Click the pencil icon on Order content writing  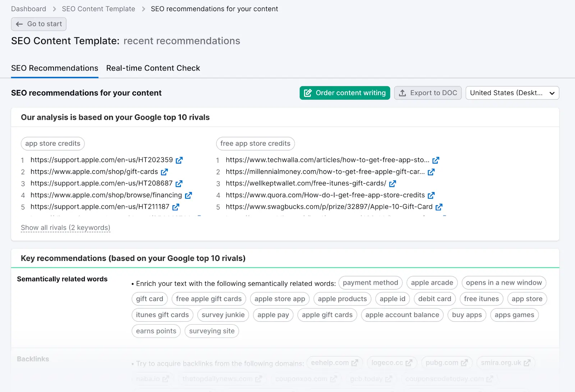tap(308, 93)
